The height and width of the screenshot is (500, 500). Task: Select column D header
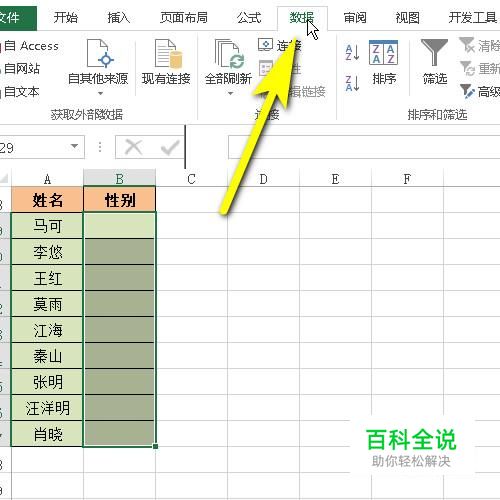pos(263,179)
